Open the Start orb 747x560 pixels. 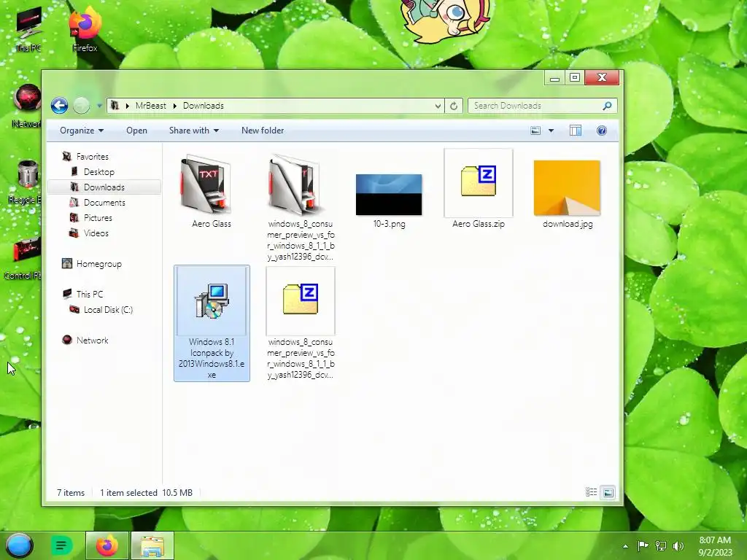click(x=20, y=545)
